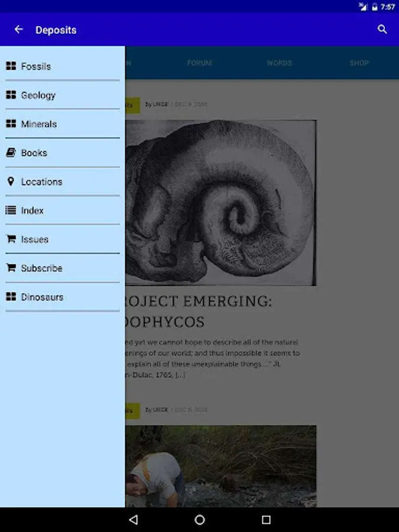Click the cart icon beside Subscribe

(x=11, y=268)
